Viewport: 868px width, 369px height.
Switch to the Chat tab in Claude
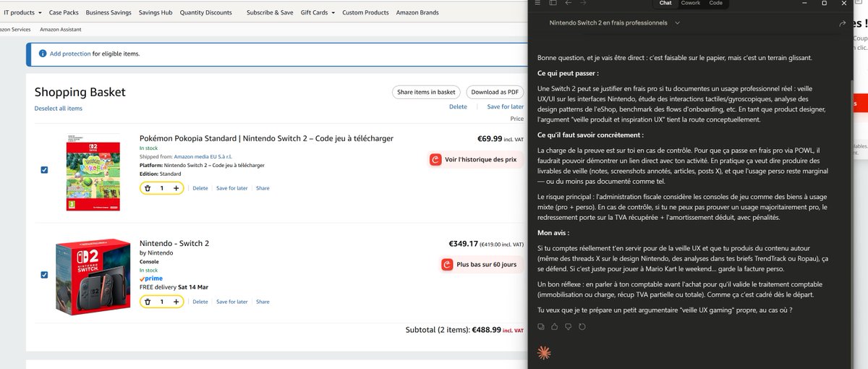click(x=665, y=4)
